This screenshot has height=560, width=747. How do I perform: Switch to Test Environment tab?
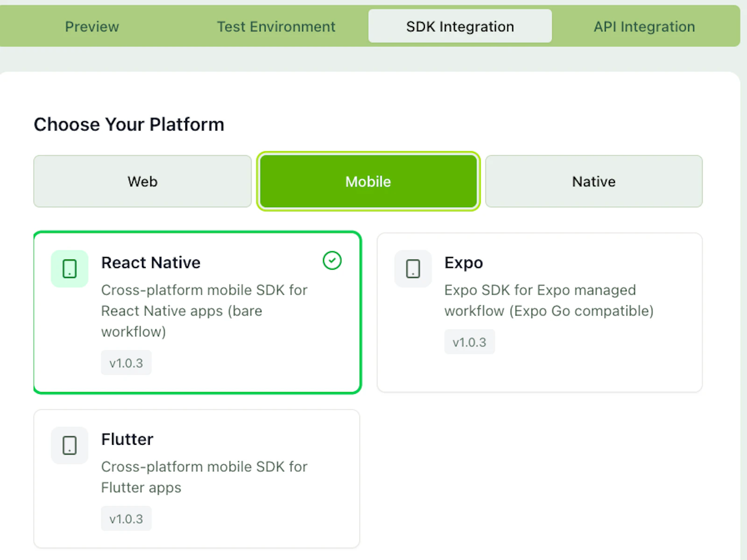point(276,27)
